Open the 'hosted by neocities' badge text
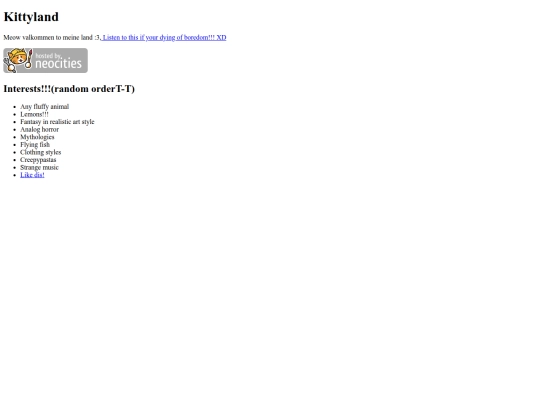 59,61
